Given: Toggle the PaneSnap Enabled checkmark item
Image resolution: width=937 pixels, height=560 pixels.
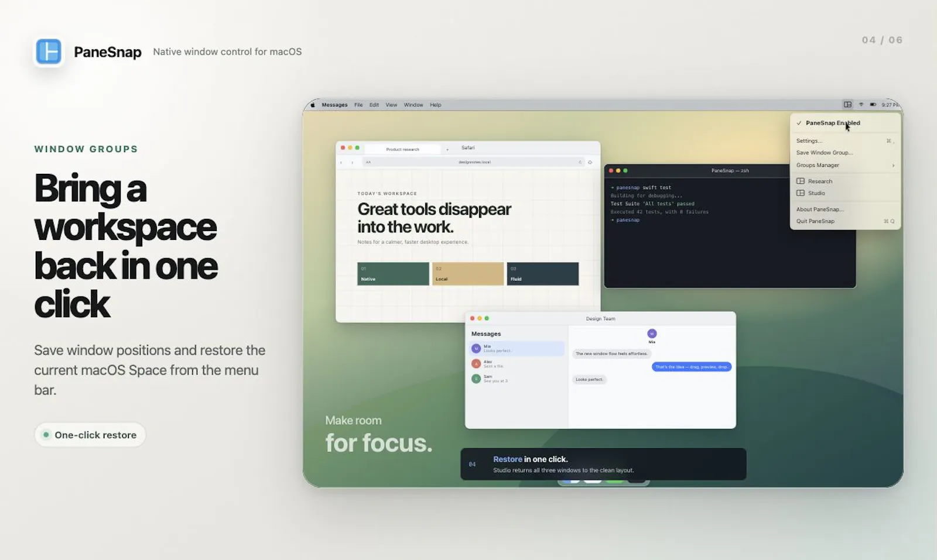Looking at the screenshot, I should click(845, 123).
